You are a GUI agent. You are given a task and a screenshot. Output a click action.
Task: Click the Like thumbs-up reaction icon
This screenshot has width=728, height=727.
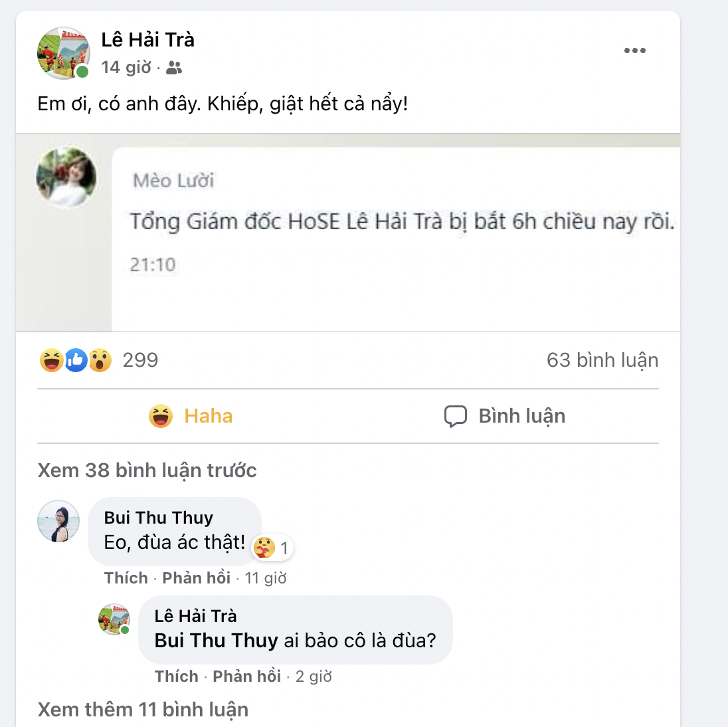75,360
